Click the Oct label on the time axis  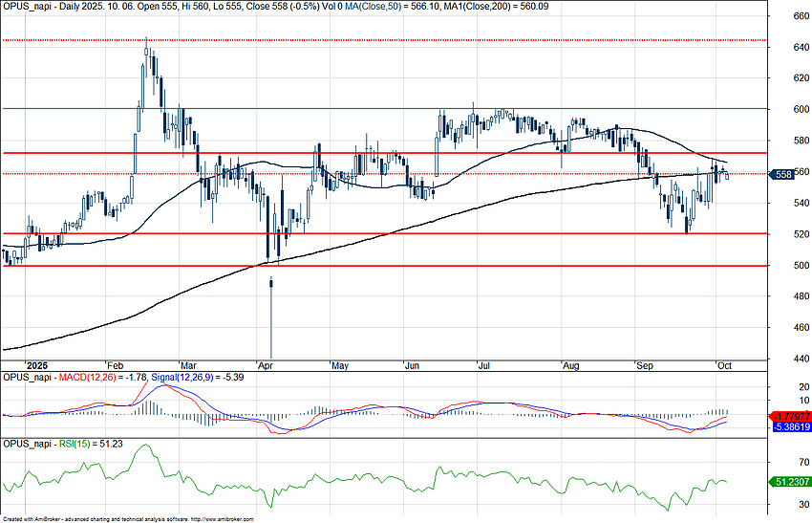click(723, 366)
